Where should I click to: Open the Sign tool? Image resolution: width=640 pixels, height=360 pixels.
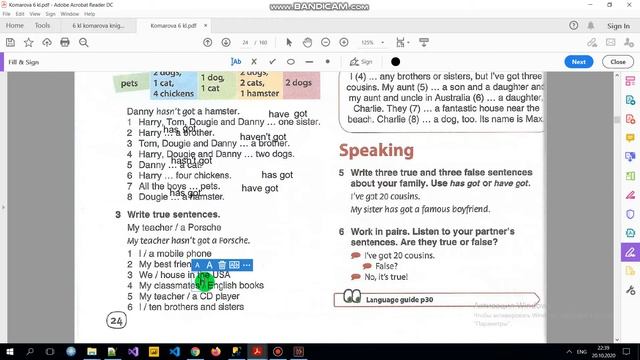(x=361, y=62)
